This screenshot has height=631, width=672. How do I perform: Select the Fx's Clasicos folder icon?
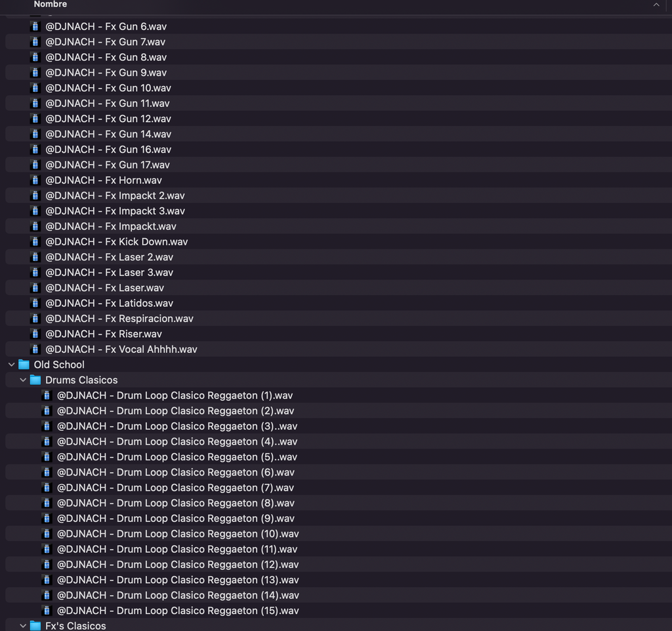[35, 626]
